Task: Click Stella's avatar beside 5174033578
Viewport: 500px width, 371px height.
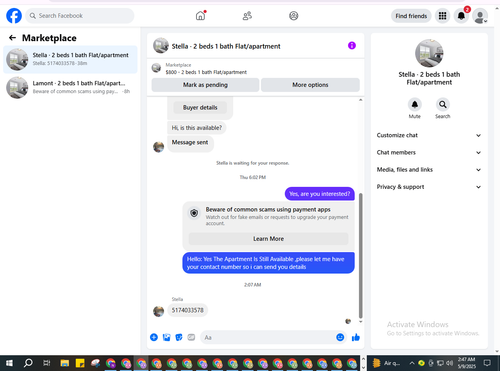Action: (x=158, y=311)
